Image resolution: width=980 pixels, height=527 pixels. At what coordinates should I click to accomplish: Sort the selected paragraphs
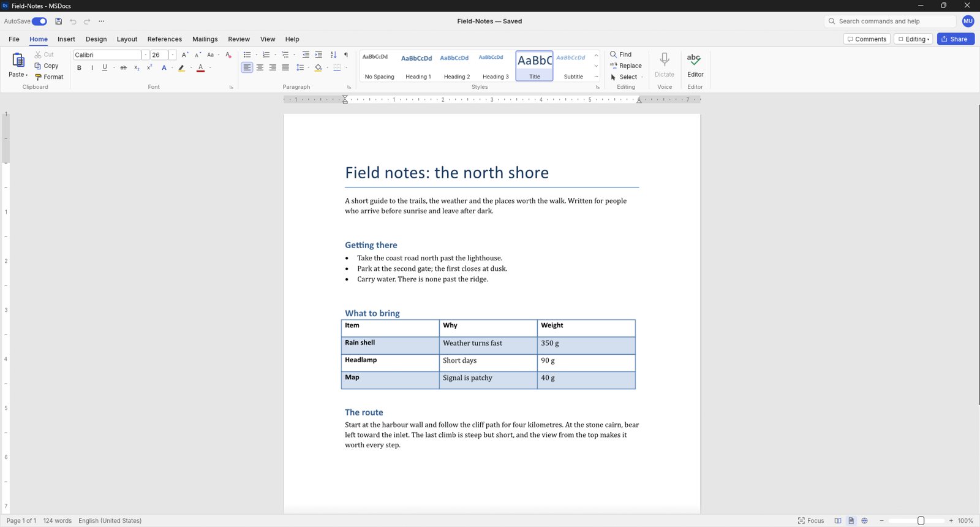[333, 55]
